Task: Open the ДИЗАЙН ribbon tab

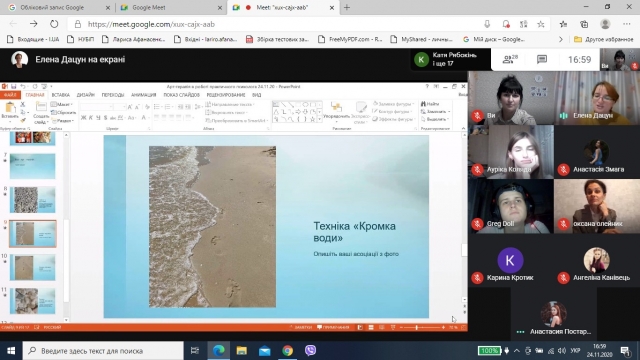Action: tap(86, 95)
